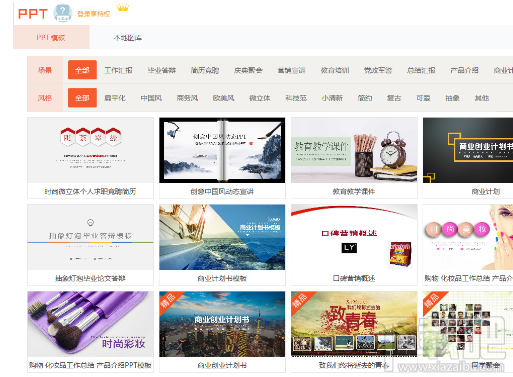Filter scenes by 营销宣讲
This screenshot has height=377, width=513.
(291, 70)
